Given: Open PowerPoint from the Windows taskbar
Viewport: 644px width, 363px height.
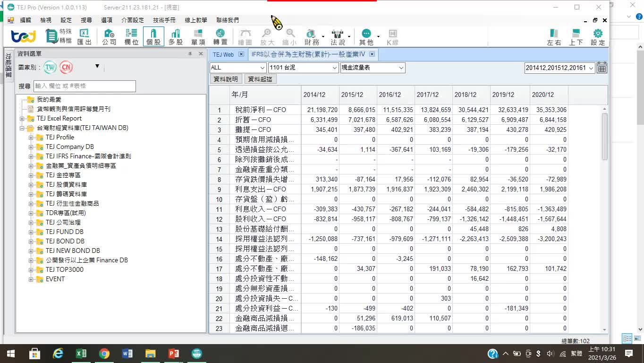Looking at the screenshot, I should tap(173, 354).
